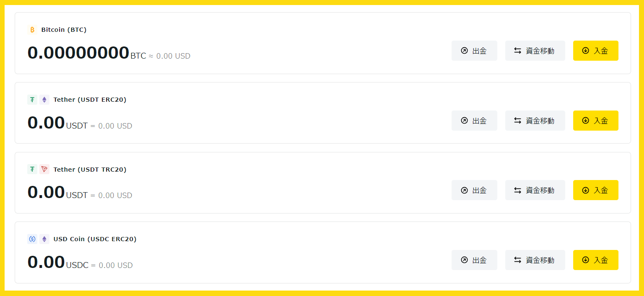The image size is (644, 296).
Task: Deposit (入金) to Tether USDT ERC20
Action: [595, 121]
